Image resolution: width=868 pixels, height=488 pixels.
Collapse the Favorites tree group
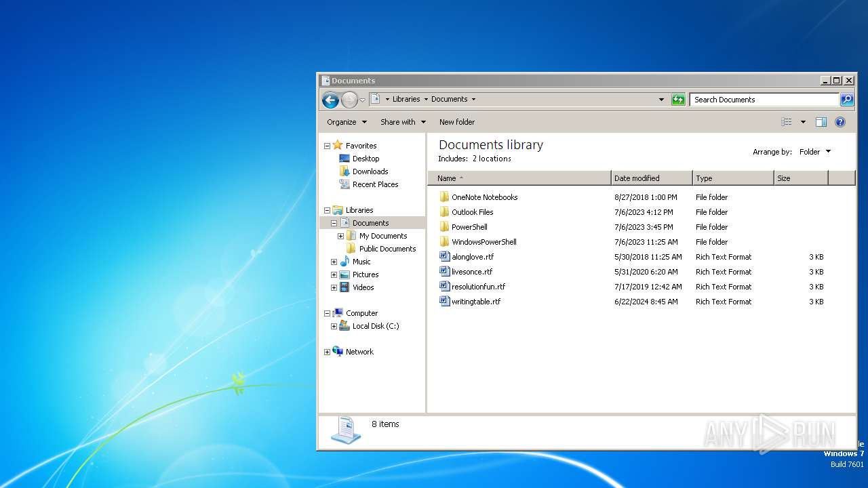[327, 146]
